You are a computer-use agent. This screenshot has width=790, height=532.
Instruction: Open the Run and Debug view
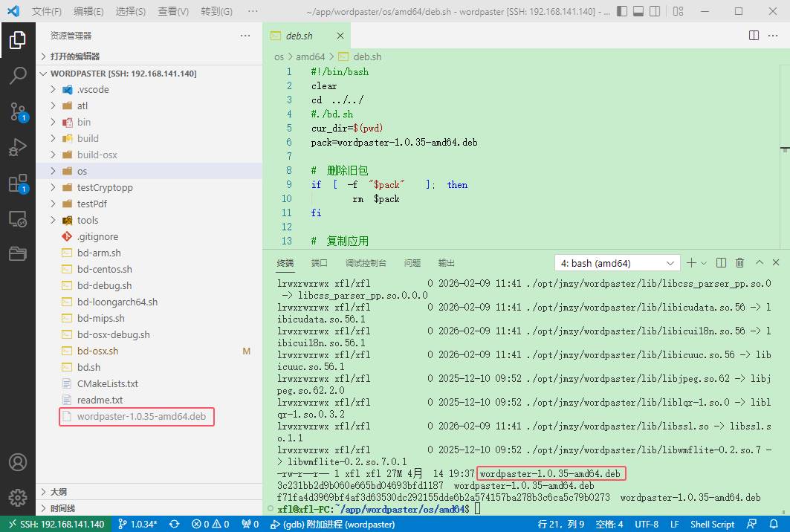click(18, 147)
